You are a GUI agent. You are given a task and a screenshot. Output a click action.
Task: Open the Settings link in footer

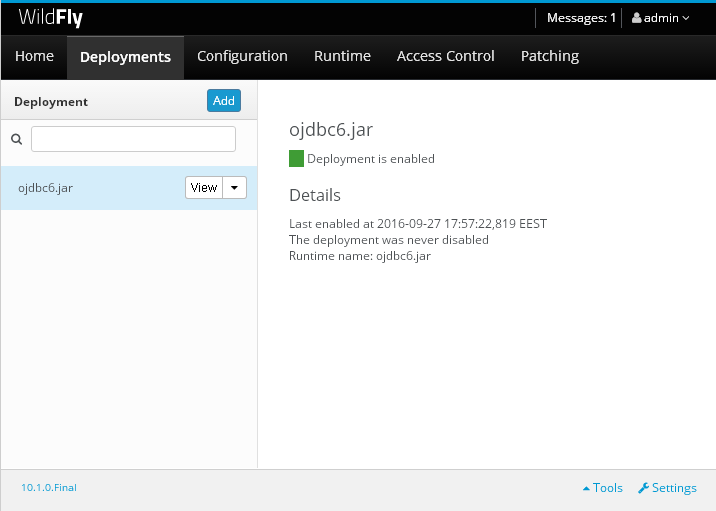point(667,488)
